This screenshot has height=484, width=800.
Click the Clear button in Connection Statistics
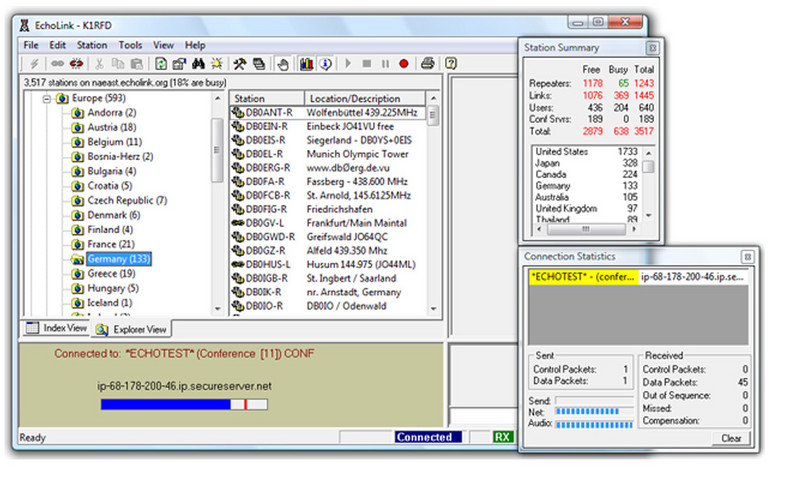731,439
